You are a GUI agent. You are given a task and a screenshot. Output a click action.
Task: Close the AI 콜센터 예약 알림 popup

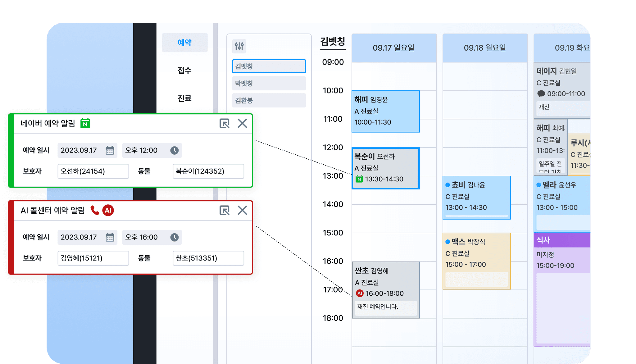[242, 211]
